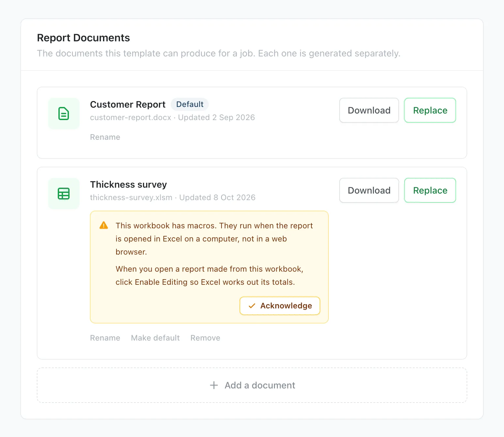This screenshot has width=504, height=437.
Task: Click the Report Documents heading
Action: [83, 38]
